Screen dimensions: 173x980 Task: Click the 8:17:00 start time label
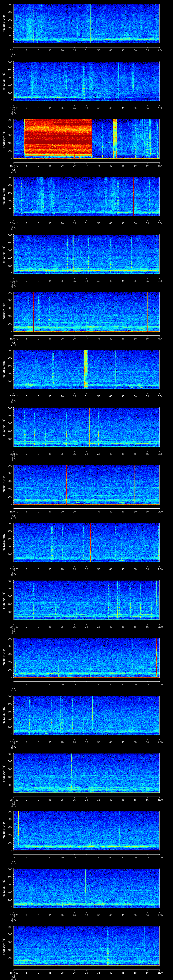pyautogui.click(x=14, y=973)
